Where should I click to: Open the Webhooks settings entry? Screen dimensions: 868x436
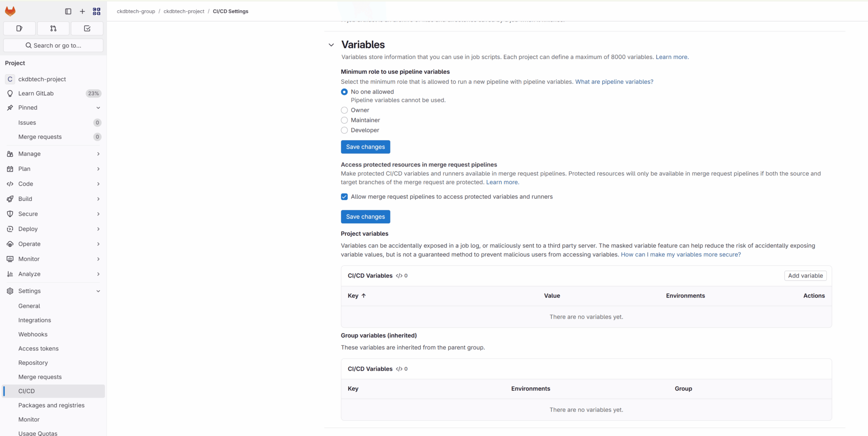click(33, 334)
